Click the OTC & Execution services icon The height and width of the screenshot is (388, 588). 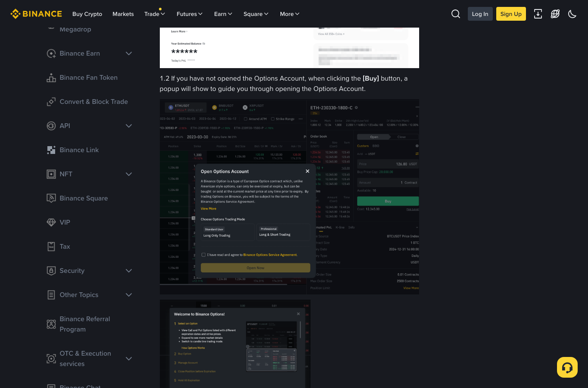coord(51,359)
